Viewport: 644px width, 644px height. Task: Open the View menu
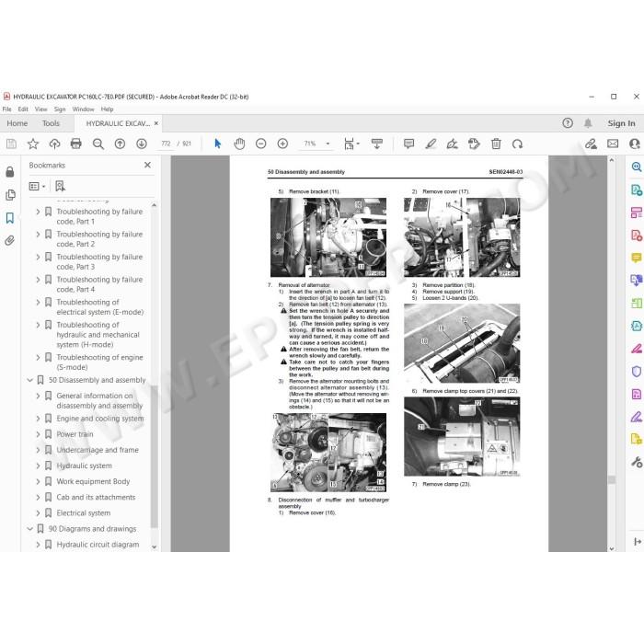[40, 109]
